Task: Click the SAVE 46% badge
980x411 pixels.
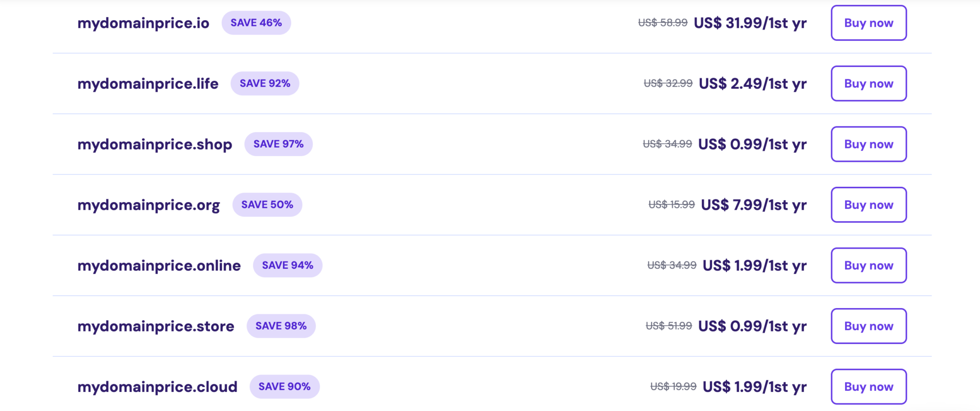Action: (x=256, y=23)
